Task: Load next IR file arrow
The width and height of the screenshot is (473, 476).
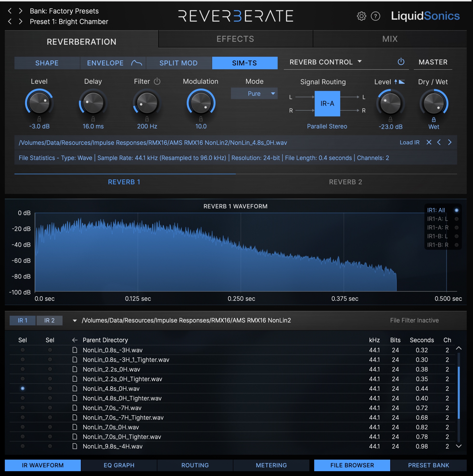Action: click(x=450, y=142)
